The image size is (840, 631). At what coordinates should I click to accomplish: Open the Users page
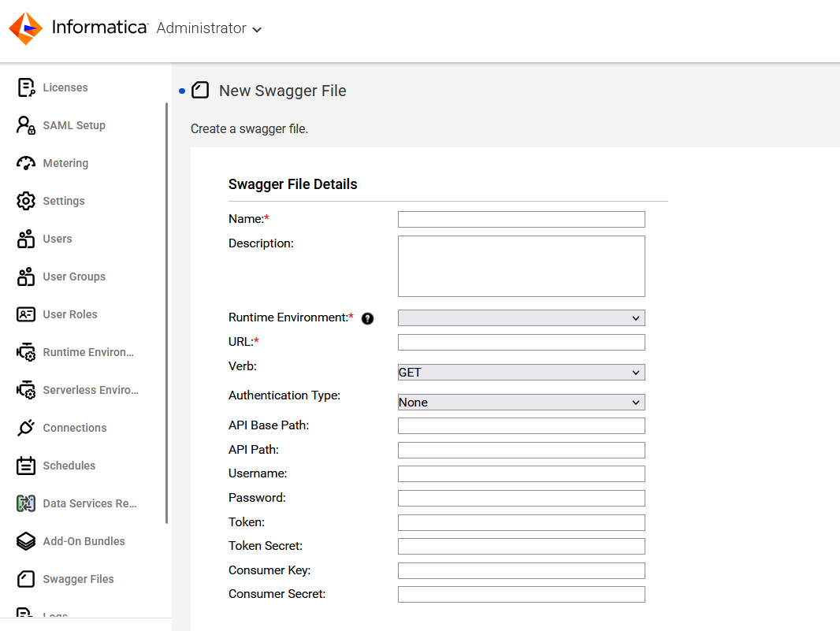58,239
